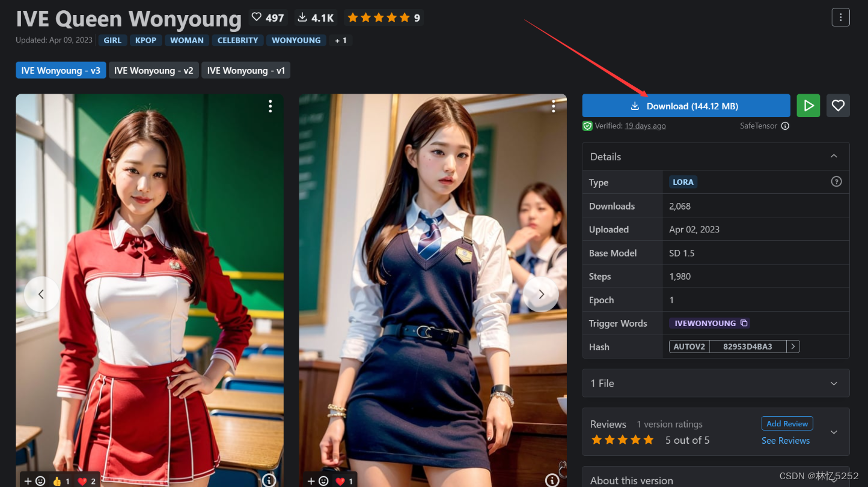Click the IVE Queen Wonyoung title
Screen dimensions: 868x487
tap(129, 18)
